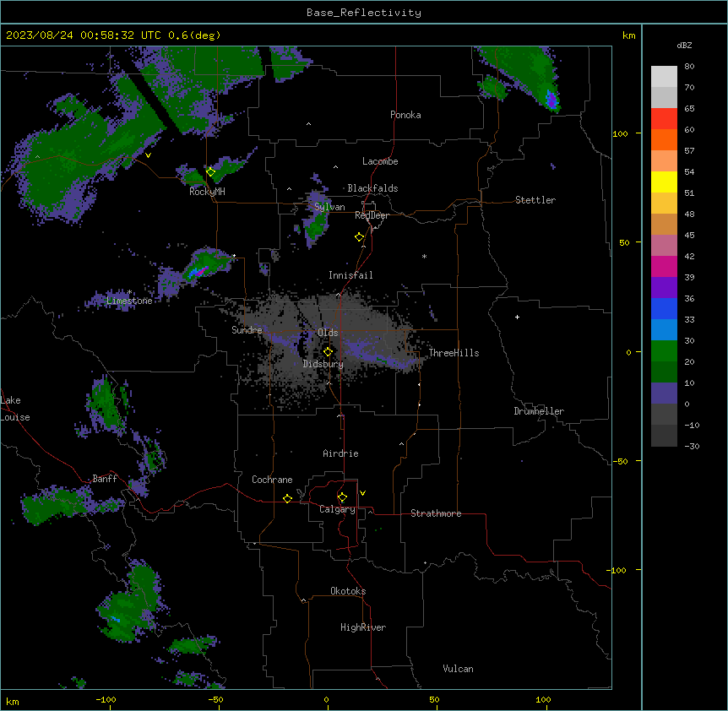Click the Lacombe town label
The image size is (728, 711).
[380, 161]
